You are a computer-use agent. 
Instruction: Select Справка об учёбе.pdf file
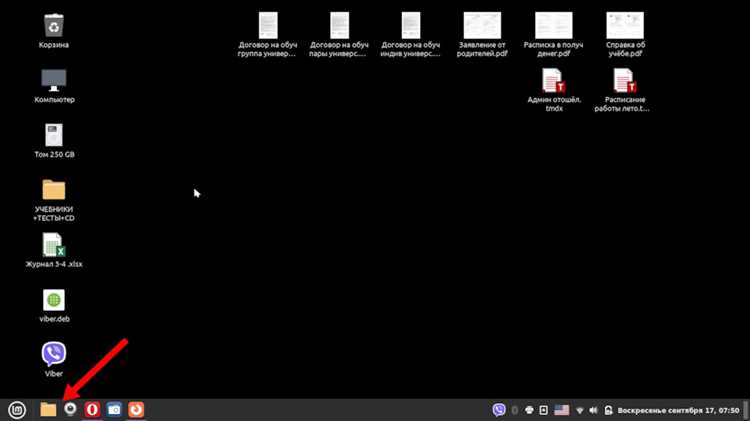[625, 34]
